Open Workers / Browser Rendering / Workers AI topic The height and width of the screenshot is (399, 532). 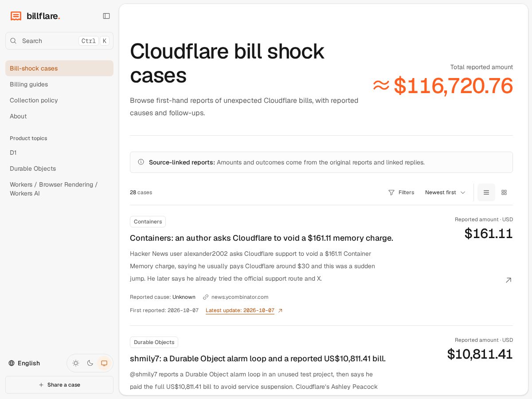59,189
